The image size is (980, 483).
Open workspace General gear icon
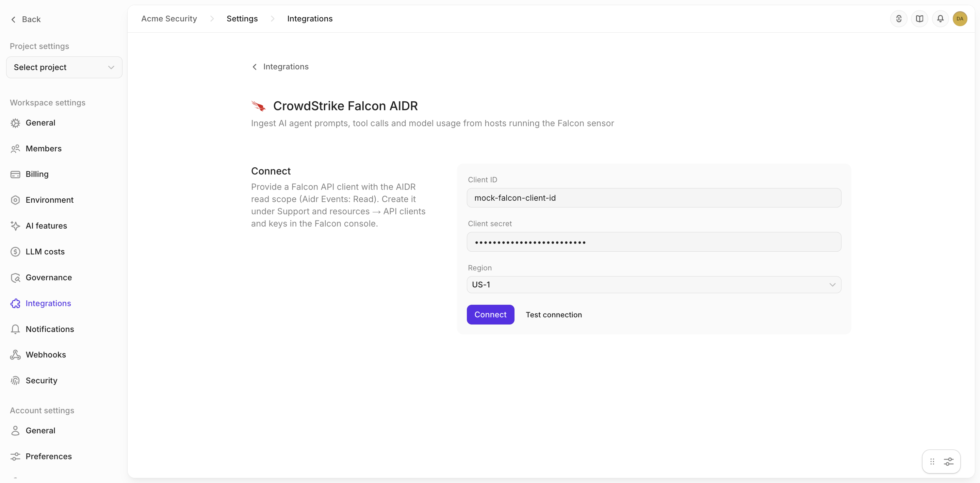coord(15,123)
